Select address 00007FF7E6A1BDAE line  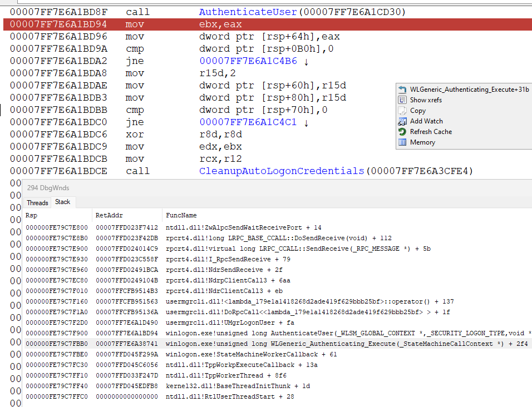(58, 86)
